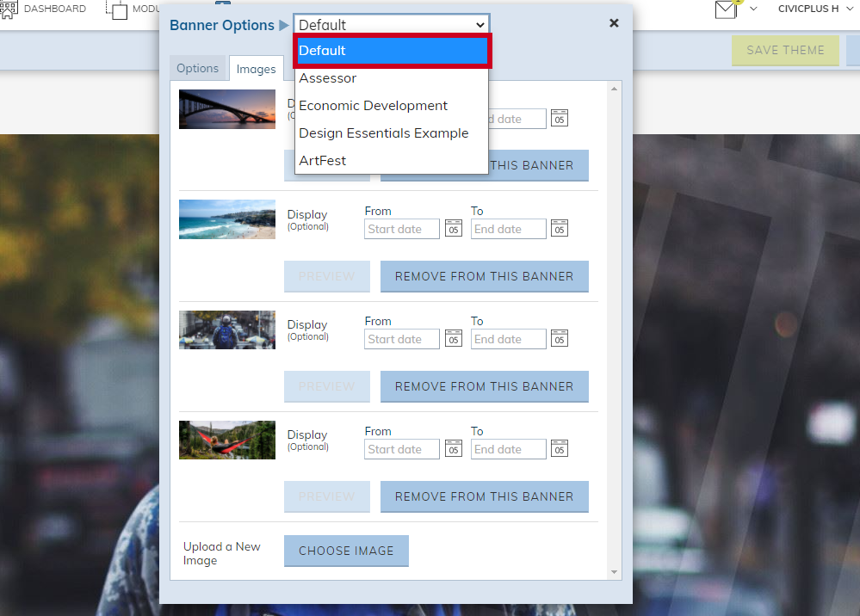Click the scroll up arrow in images list
The height and width of the screenshot is (616, 860).
coord(615,89)
